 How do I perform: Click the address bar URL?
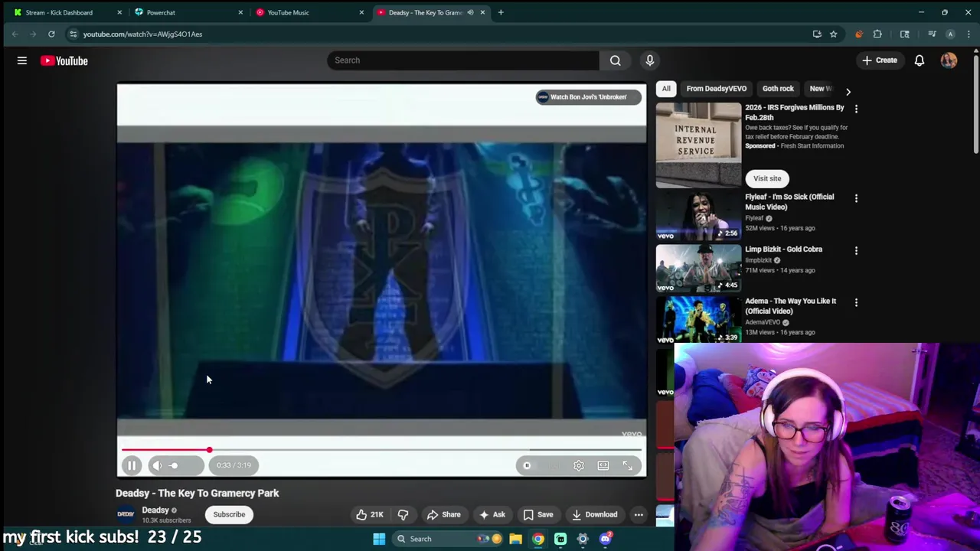coord(142,34)
